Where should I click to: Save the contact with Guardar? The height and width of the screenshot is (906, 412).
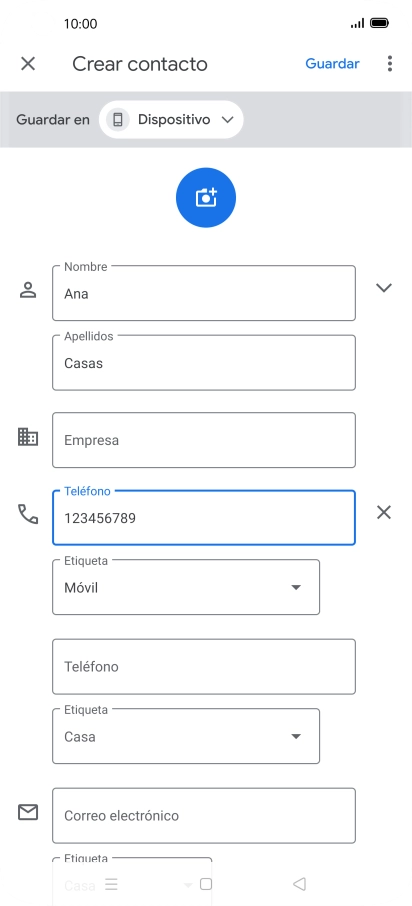332,64
